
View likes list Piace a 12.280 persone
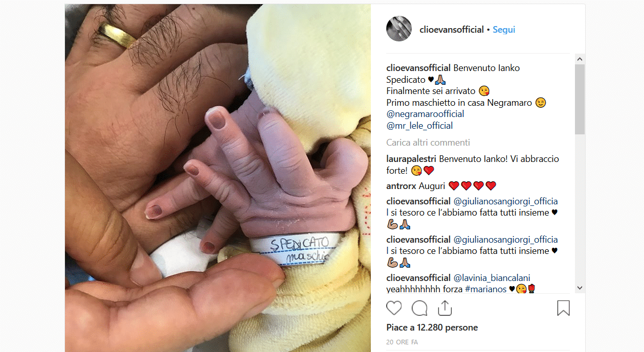pyautogui.click(x=432, y=327)
